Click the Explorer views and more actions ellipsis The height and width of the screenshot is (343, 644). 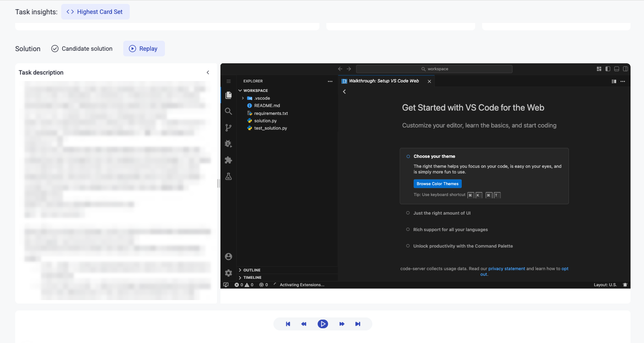click(x=330, y=81)
